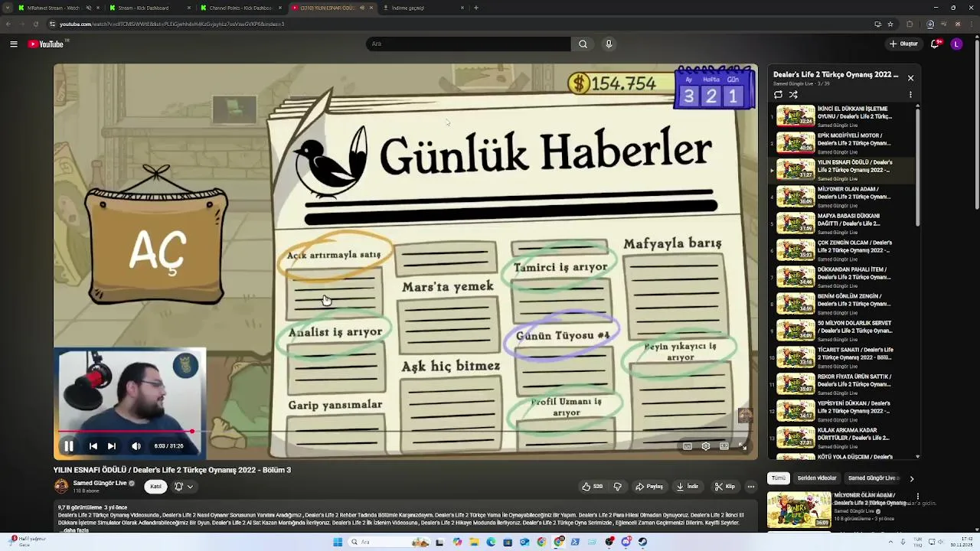Select the Seriden videolar chip

coord(817,478)
